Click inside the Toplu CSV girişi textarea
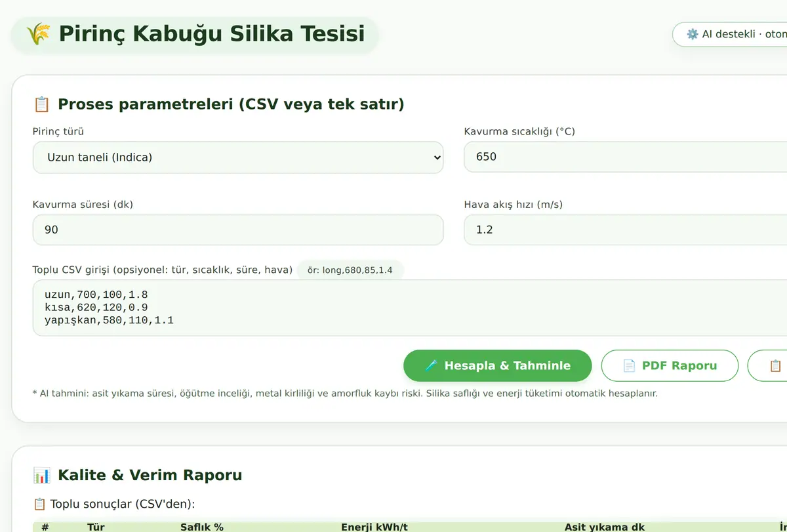The width and height of the screenshot is (787, 532). pos(410,308)
